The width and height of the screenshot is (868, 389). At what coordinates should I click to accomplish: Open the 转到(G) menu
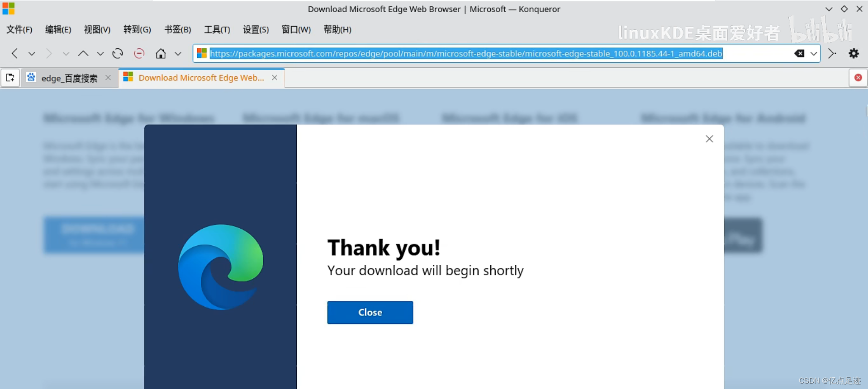pyautogui.click(x=137, y=29)
